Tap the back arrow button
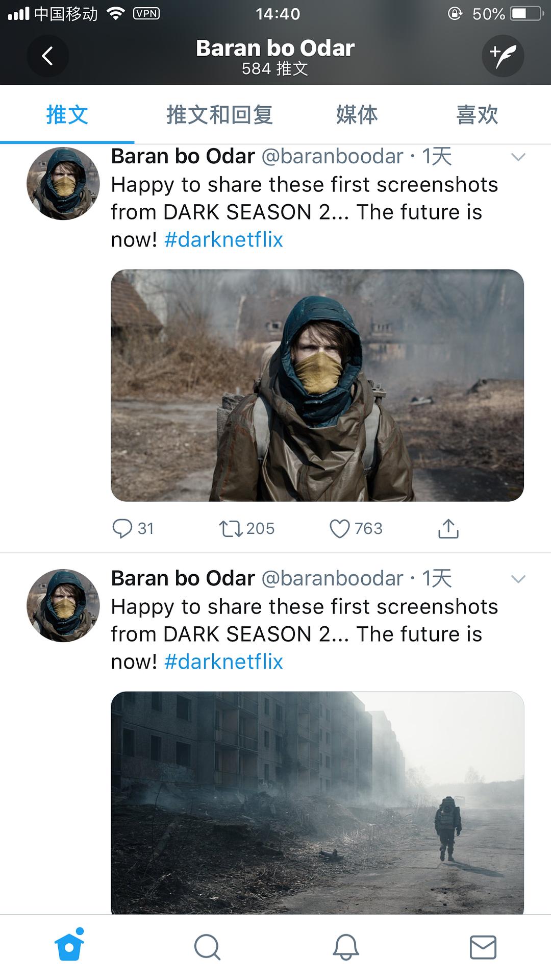Image resolution: width=551 pixels, height=980 pixels. tap(47, 56)
